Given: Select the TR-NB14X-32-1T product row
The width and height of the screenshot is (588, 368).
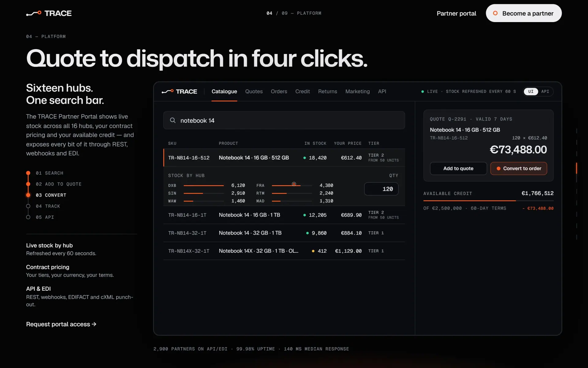Looking at the screenshot, I should 284,251.
